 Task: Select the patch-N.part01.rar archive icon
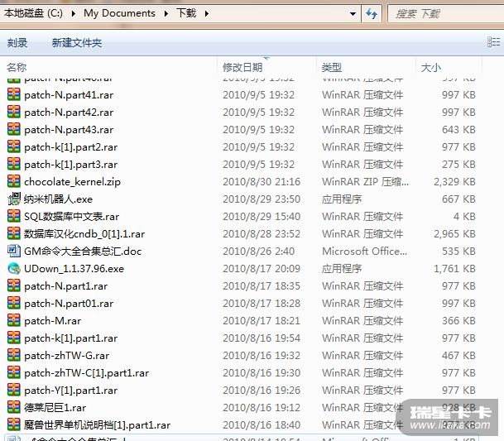click(x=14, y=303)
